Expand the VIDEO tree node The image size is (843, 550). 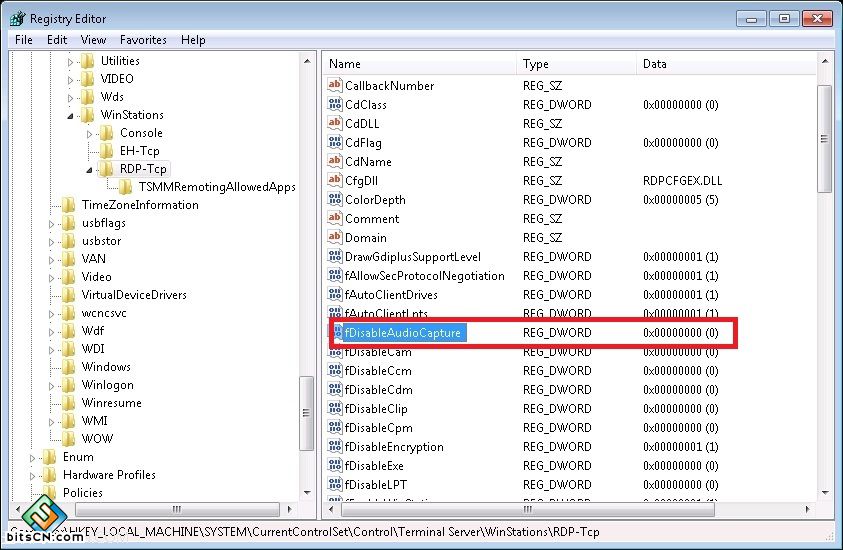pos(70,80)
